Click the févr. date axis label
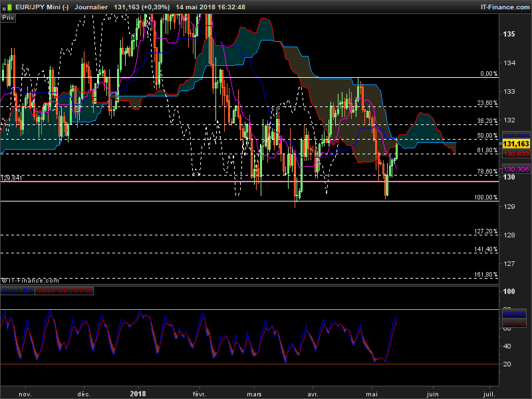532x399 pixels. 199,394
